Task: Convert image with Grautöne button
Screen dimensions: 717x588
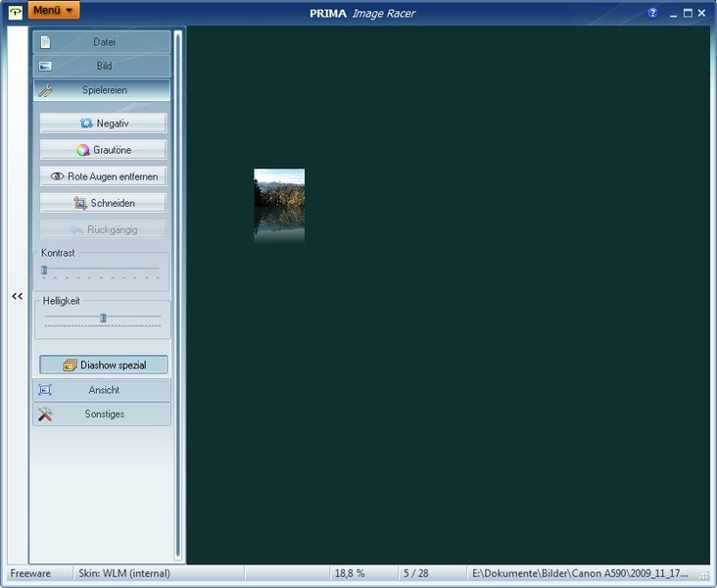Action: coord(104,150)
